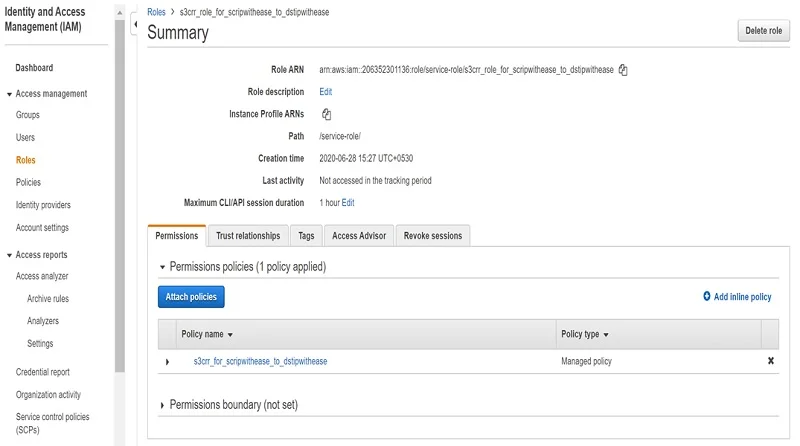Sort by the Policy type column
Image resolution: width=800 pixels, height=446 pixels.
585,335
